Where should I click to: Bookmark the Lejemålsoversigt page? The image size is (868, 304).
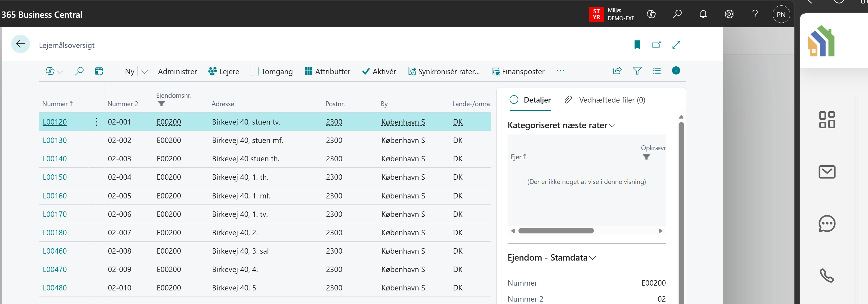point(637,45)
